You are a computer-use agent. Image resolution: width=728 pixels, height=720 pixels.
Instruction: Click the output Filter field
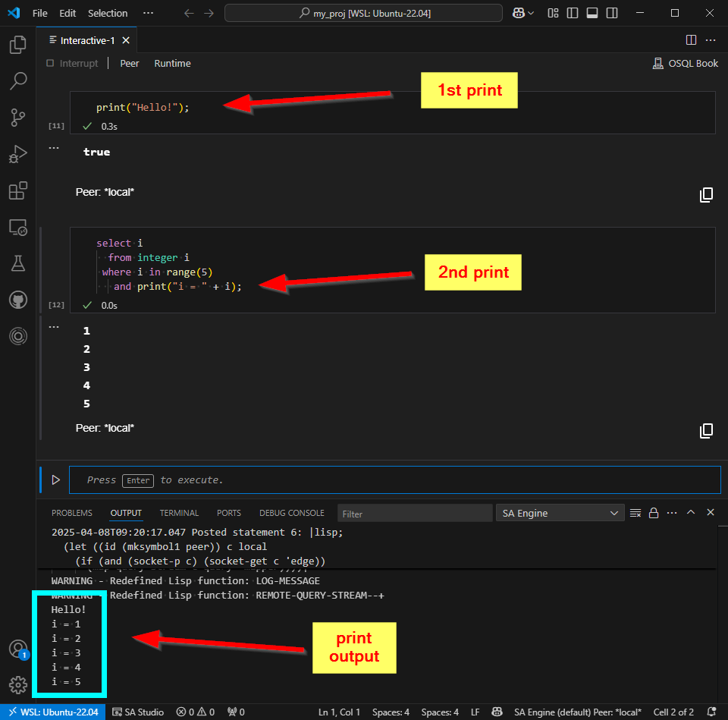(415, 514)
